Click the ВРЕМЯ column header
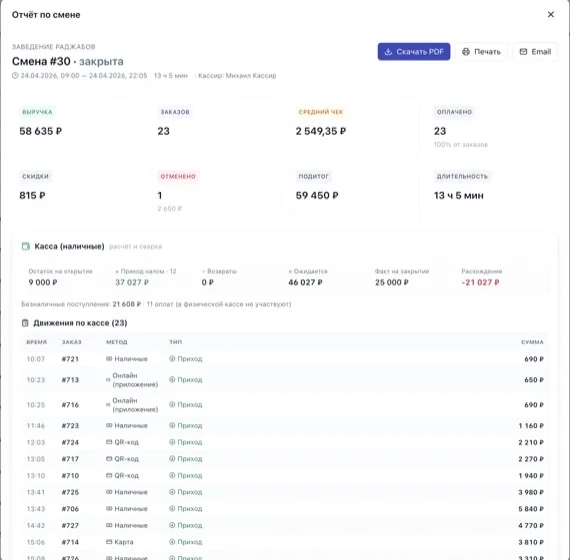This screenshot has width=570, height=560. point(37,342)
